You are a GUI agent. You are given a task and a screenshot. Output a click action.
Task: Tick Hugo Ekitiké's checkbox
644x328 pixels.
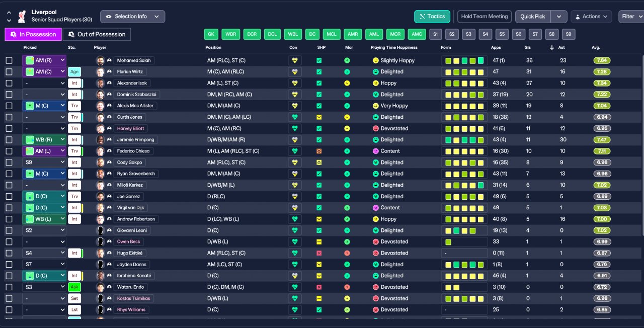(x=9, y=253)
